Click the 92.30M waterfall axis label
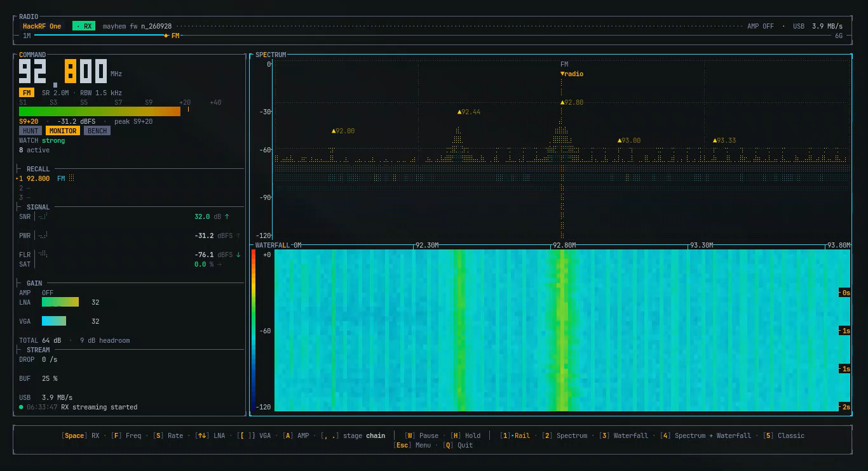Viewport: 868px width, 471px height. [427, 245]
